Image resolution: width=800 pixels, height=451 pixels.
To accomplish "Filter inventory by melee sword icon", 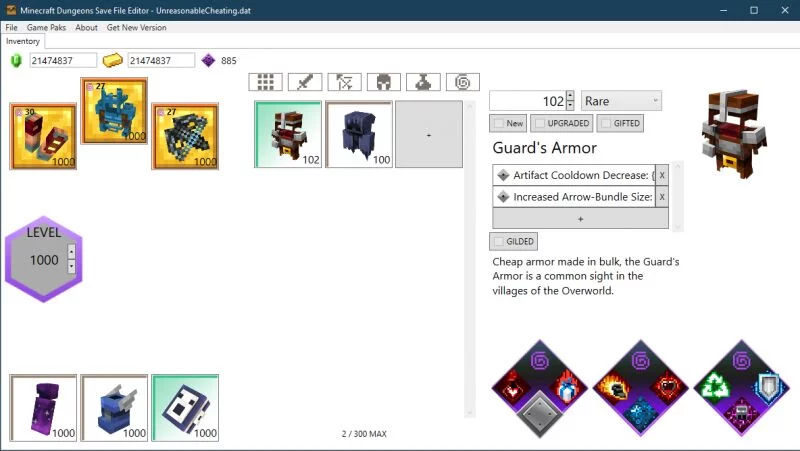I will [304, 82].
